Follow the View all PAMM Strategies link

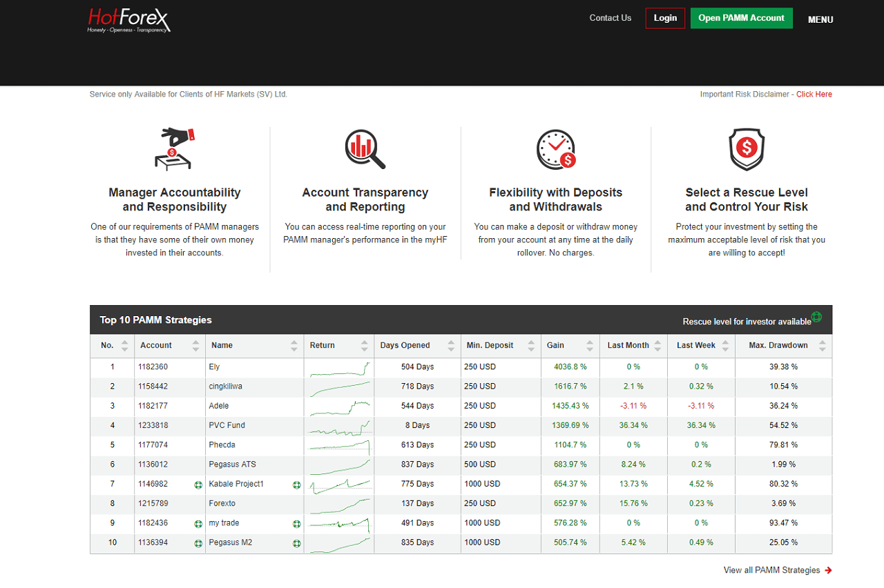(x=772, y=570)
